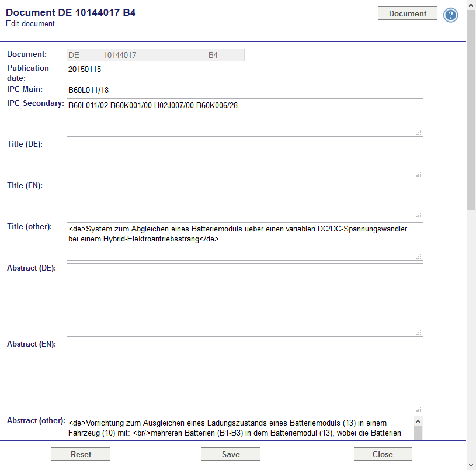Grab the Title (DE) resize handle
The image size is (476, 470).
pyautogui.click(x=419, y=174)
